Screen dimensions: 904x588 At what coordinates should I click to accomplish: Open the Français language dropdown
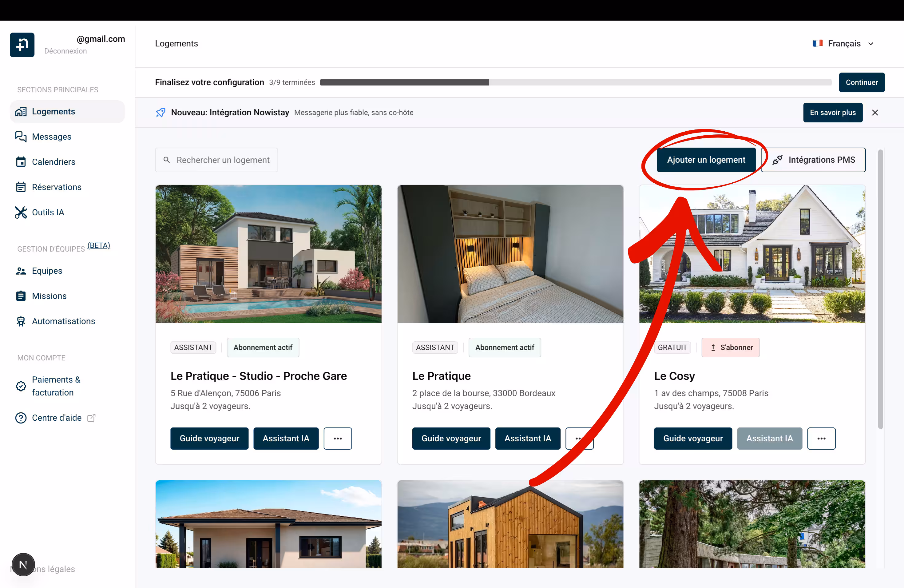[x=843, y=44]
